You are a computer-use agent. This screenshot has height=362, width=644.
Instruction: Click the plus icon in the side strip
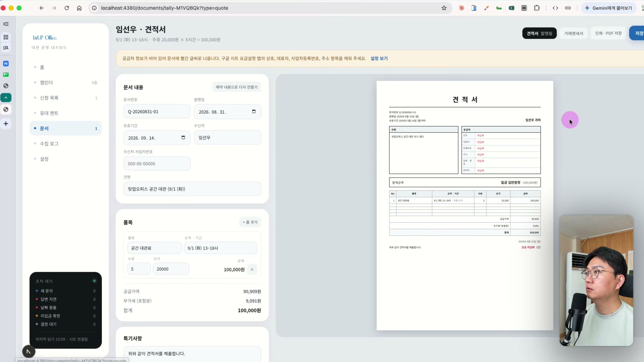click(x=6, y=124)
